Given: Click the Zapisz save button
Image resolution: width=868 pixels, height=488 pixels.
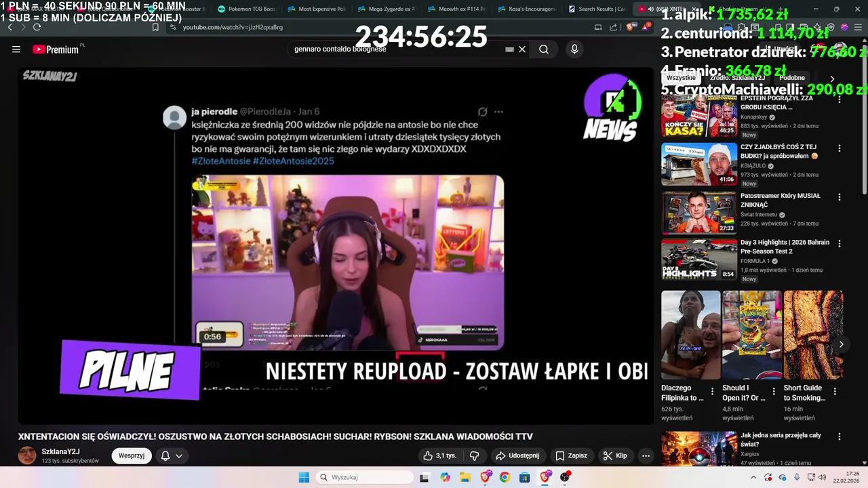Looking at the screenshot, I should click(571, 455).
